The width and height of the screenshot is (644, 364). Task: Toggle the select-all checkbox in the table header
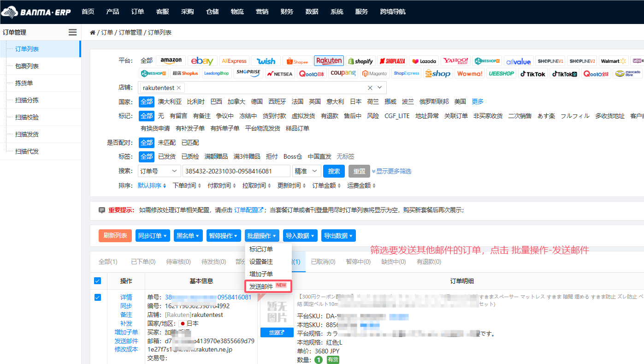(x=97, y=280)
